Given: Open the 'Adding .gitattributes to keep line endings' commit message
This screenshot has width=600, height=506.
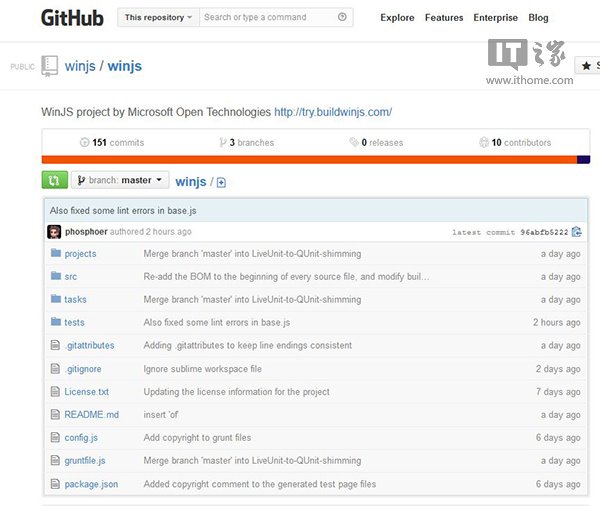Looking at the screenshot, I should pos(248,345).
